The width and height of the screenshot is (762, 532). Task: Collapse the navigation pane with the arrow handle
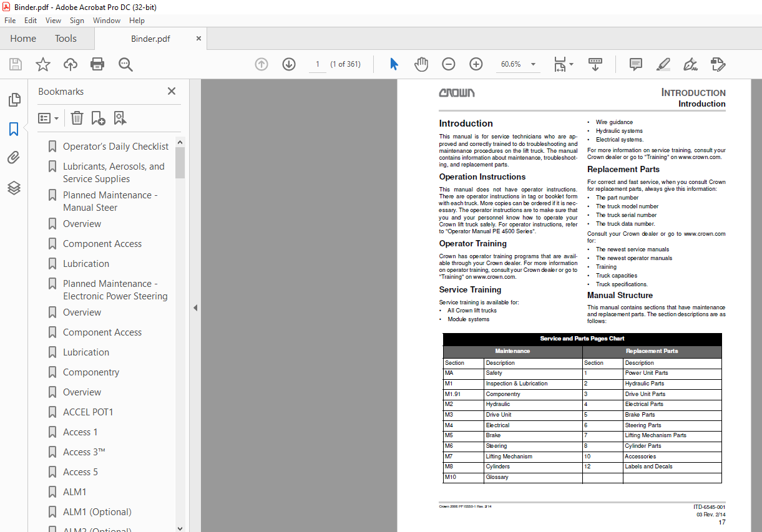(195, 307)
